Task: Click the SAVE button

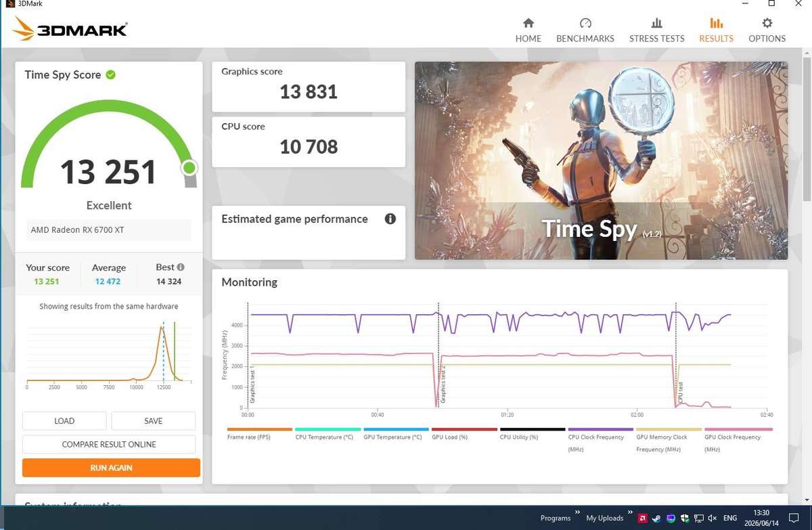Action: click(154, 421)
